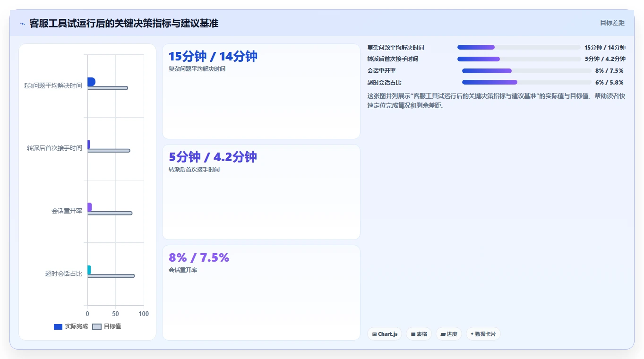Click the 复杂问题平均解决时间 progress bar
The image size is (644, 359).
519,47
